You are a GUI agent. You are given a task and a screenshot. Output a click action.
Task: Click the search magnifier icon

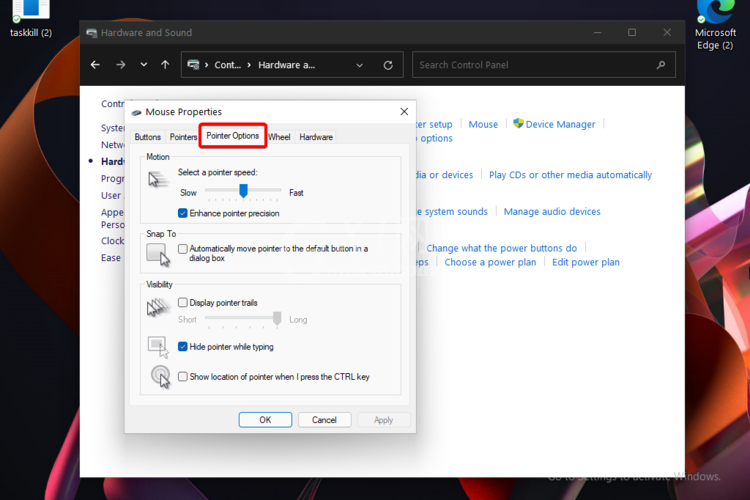tap(661, 65)
